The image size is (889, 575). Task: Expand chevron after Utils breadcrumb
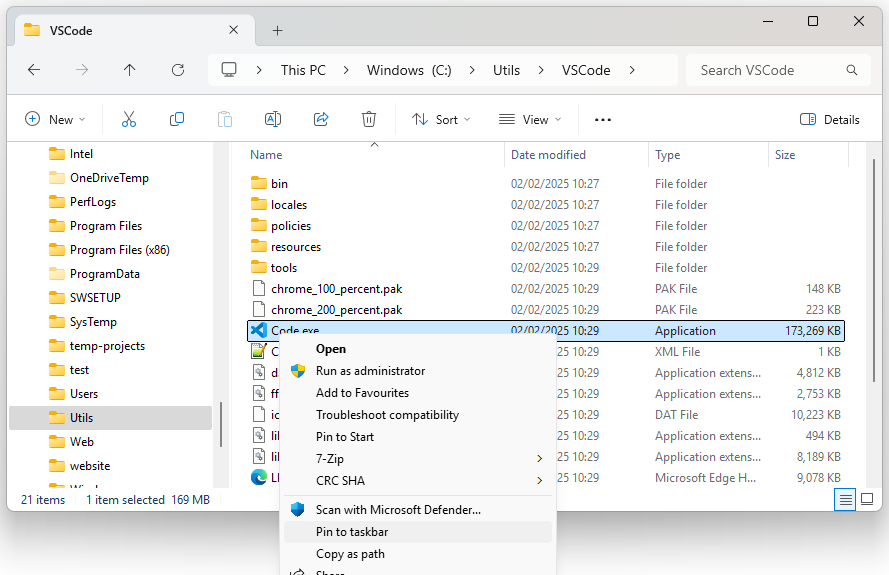(541, 70)
